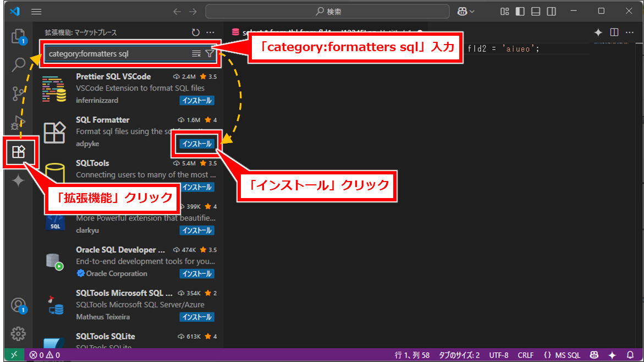Viewport: 644px width, 362px height.
Task: Select Oracle Corporation publisher name
Action: click(x=117, y=273)
